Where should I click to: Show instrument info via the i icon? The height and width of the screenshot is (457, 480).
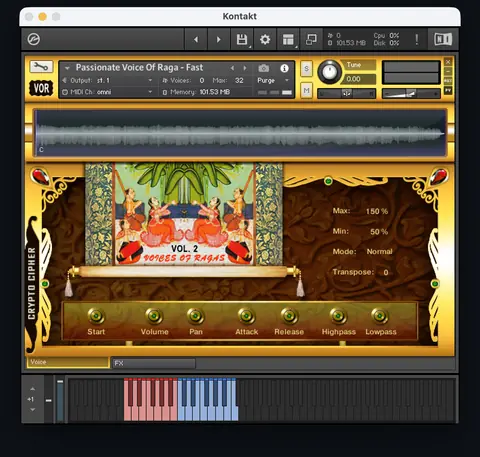tap(284, 68)
